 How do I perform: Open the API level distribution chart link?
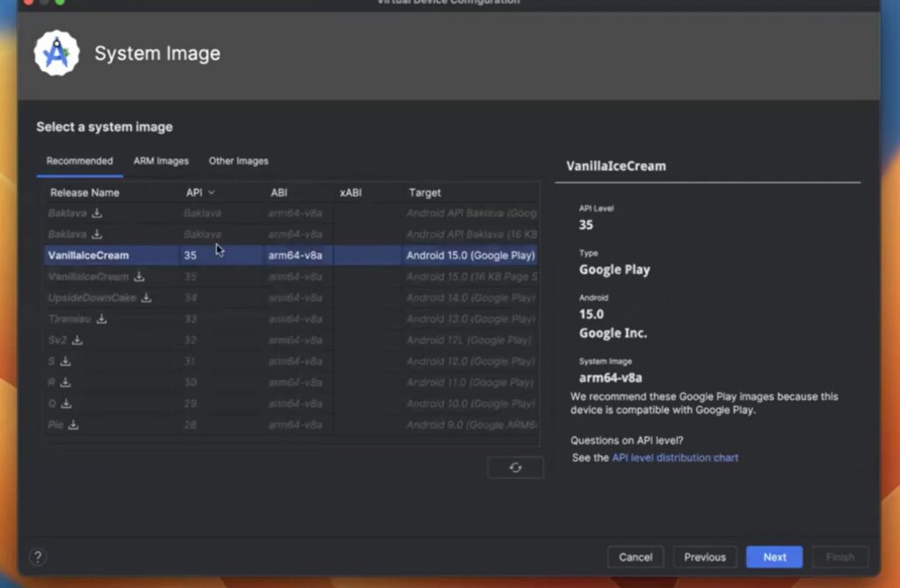click(675, 457)
